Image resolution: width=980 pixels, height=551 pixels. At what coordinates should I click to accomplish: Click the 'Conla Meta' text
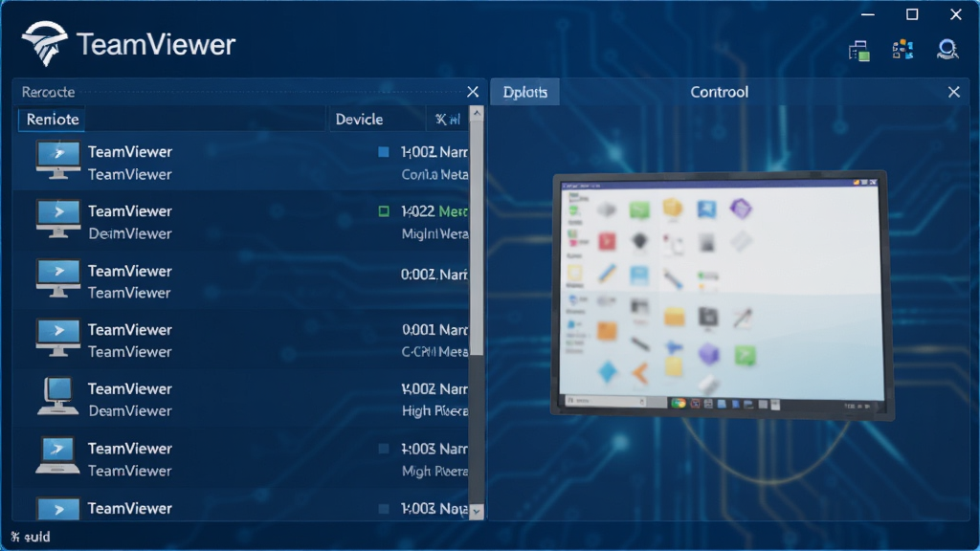(434, 175)
